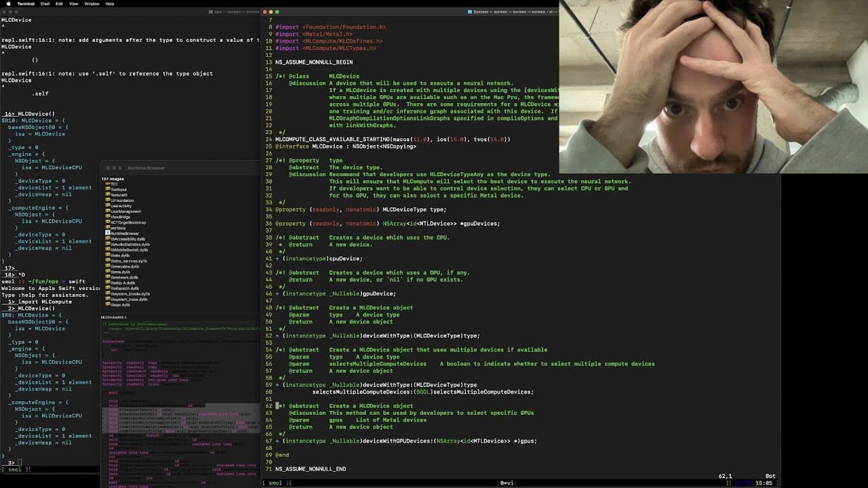This screenshot has width=868, height=488.
Task: Open the Edit menu
Action: click(60, 3)
